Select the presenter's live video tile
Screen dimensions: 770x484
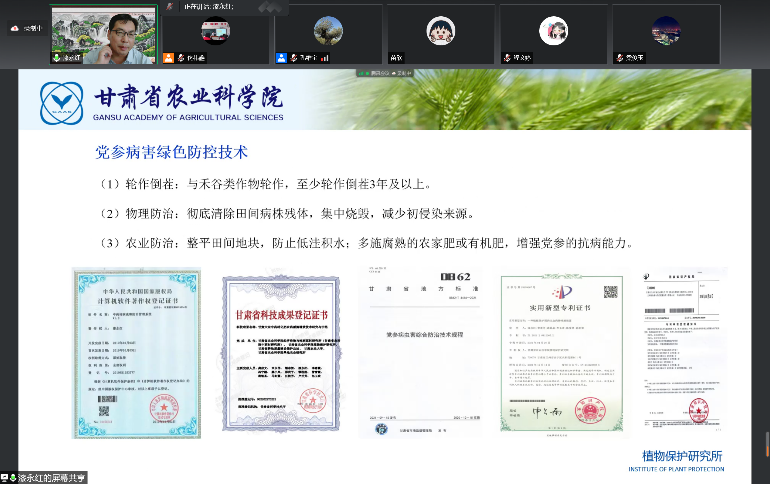[104, 34]
